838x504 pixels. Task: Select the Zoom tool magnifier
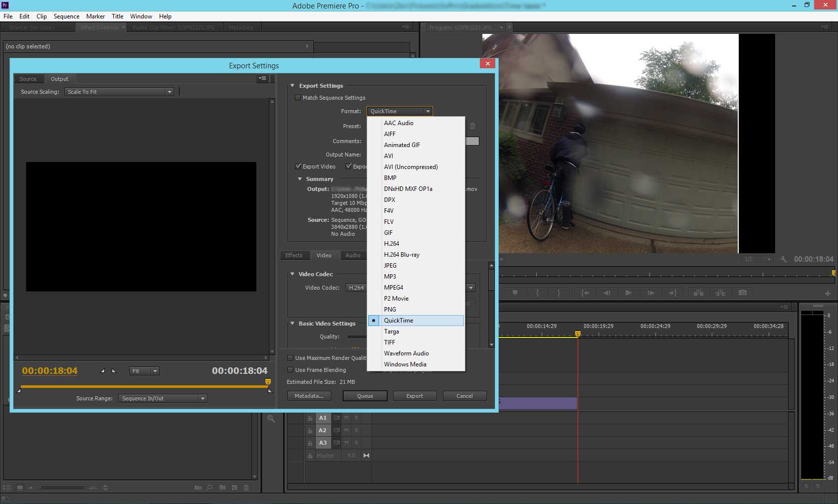271,419
